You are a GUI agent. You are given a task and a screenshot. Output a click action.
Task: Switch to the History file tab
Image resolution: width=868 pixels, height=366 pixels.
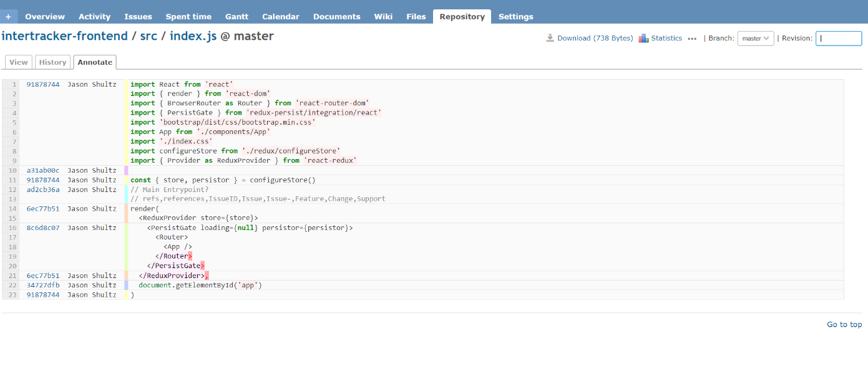pyautogui.click(x=52, y=62)
